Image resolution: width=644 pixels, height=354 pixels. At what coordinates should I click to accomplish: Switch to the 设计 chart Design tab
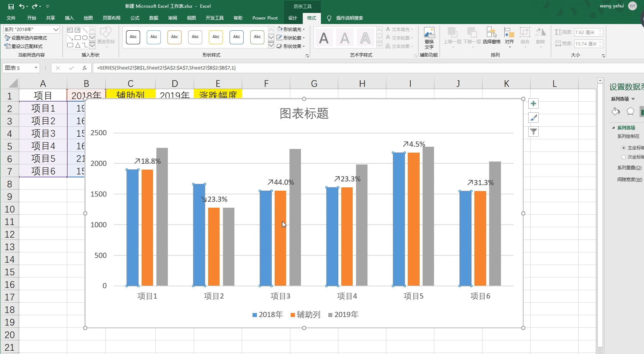[x=293, y=18]
